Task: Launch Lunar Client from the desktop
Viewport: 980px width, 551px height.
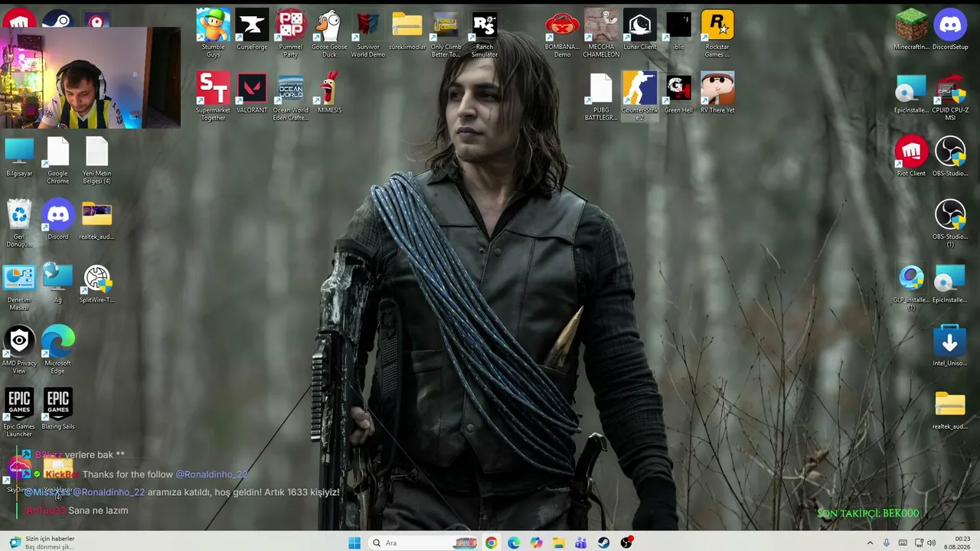Action: [x=640, y=31]
